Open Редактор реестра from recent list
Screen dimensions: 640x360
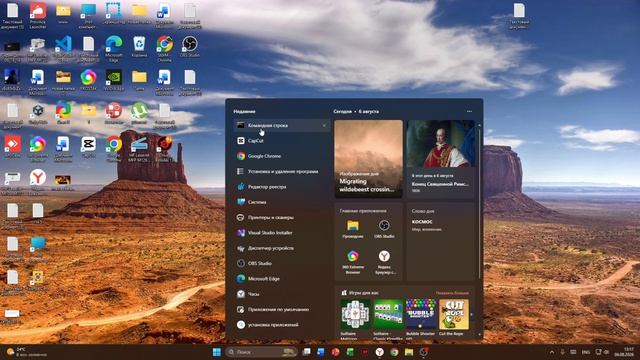(282, 187)
